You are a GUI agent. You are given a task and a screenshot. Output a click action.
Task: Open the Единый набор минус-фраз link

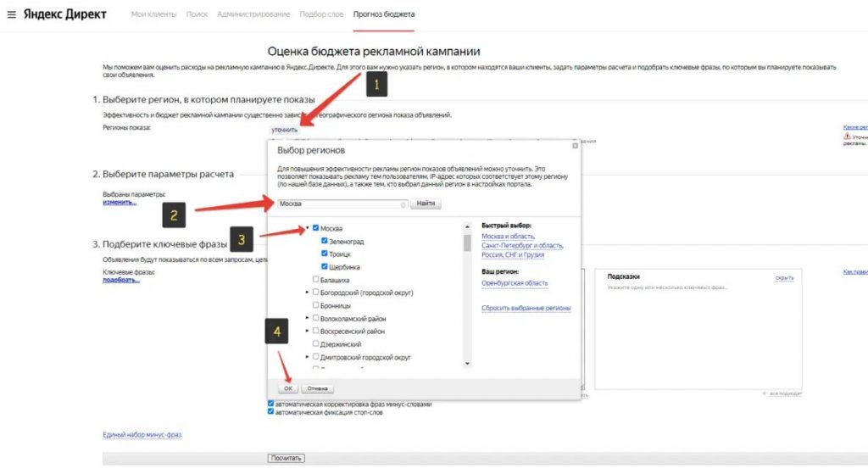[x=142, y=435]
